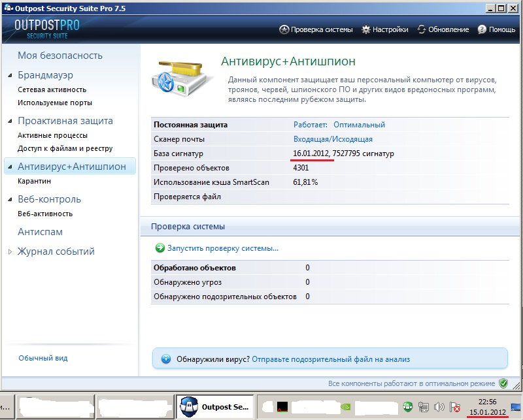Click the Обновление refresh arrows icon
523x420 pixels.
point(422,29)
